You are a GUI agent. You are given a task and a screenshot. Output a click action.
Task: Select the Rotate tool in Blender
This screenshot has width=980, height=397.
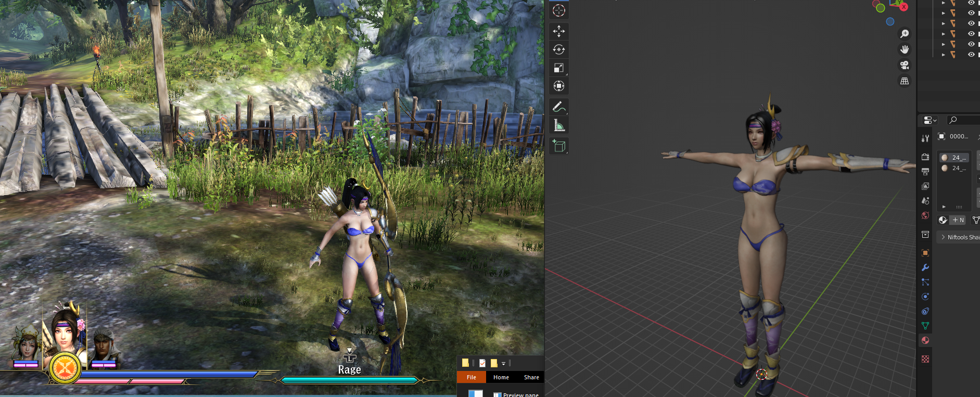[x=559, y=49]
